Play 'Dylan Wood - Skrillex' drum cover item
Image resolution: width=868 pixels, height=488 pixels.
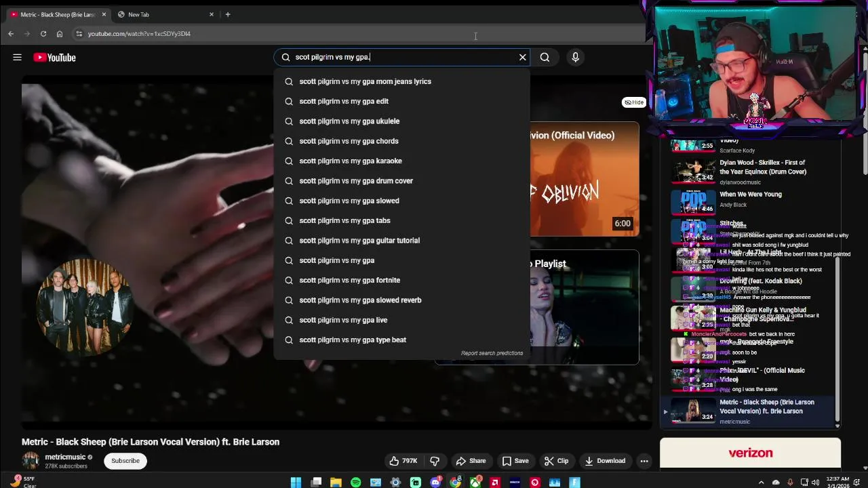pos(749,172)
